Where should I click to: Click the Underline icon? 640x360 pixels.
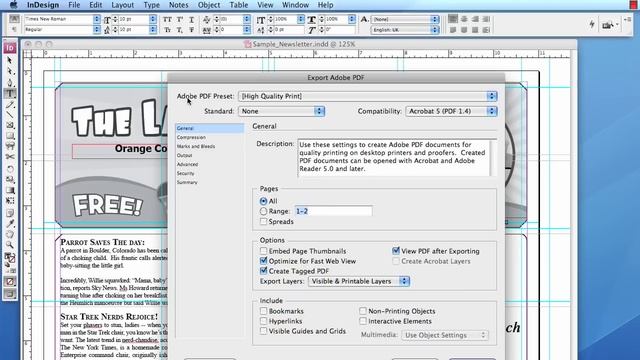191,19
